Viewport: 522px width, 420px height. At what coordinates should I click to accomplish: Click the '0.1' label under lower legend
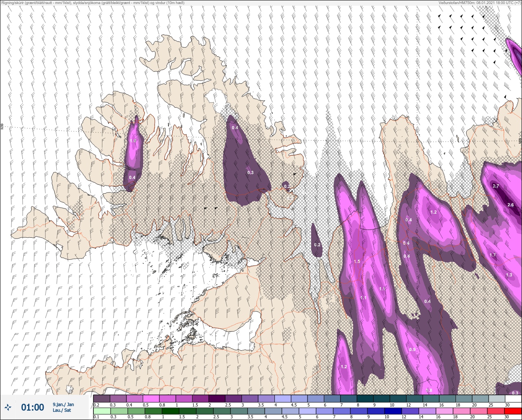96,417
